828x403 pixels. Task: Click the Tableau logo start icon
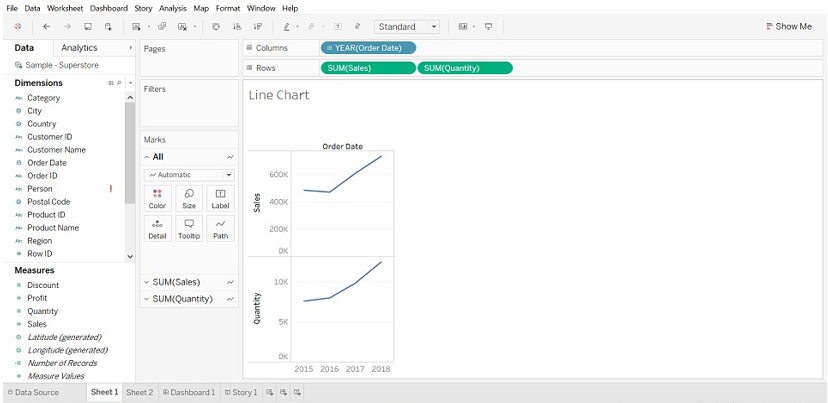pyautogui.click(x=18, y=26)
